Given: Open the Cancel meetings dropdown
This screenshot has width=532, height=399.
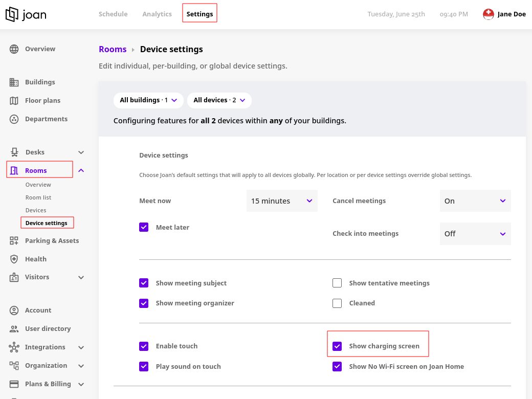Looking at the screenshot, I should (475, 201).
